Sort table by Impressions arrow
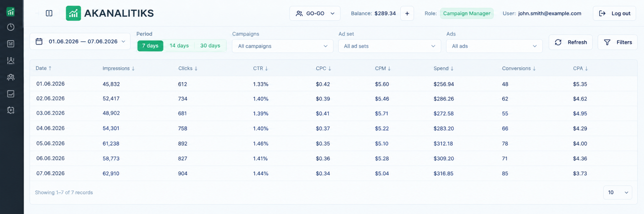The height and width of the screenshot is (214, 644). pyautogui.click(x=133, y=69)
